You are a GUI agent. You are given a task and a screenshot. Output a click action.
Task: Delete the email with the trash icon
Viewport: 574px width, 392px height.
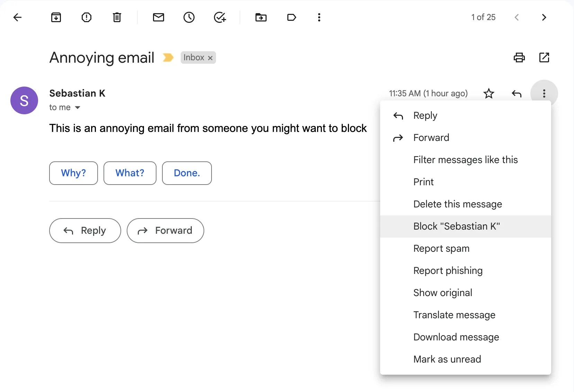(117, 17)
